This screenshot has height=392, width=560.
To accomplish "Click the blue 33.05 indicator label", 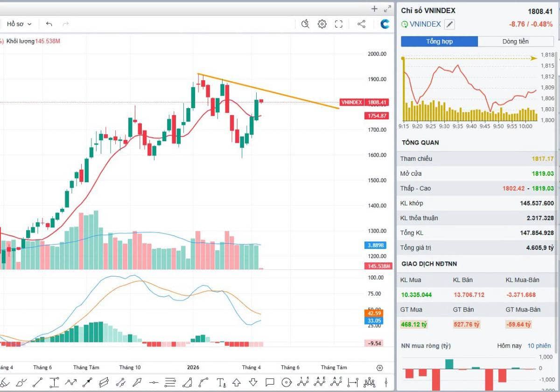I will click(x=375, y=321).
